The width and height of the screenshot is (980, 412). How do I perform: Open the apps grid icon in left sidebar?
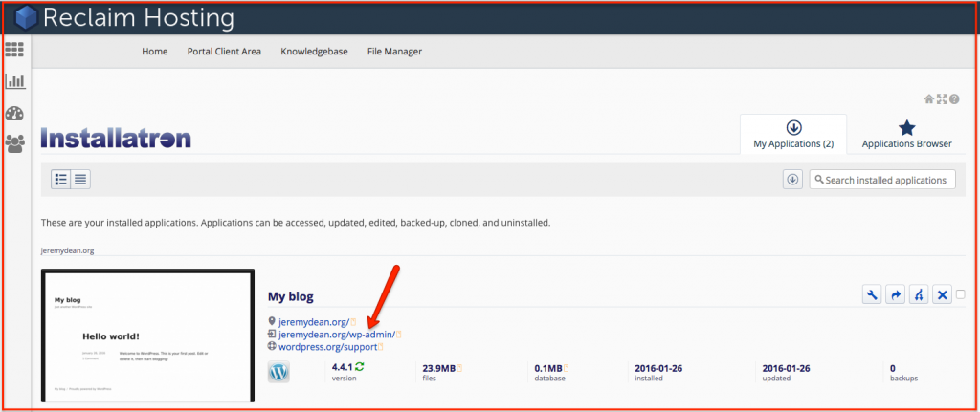point(14,50)
